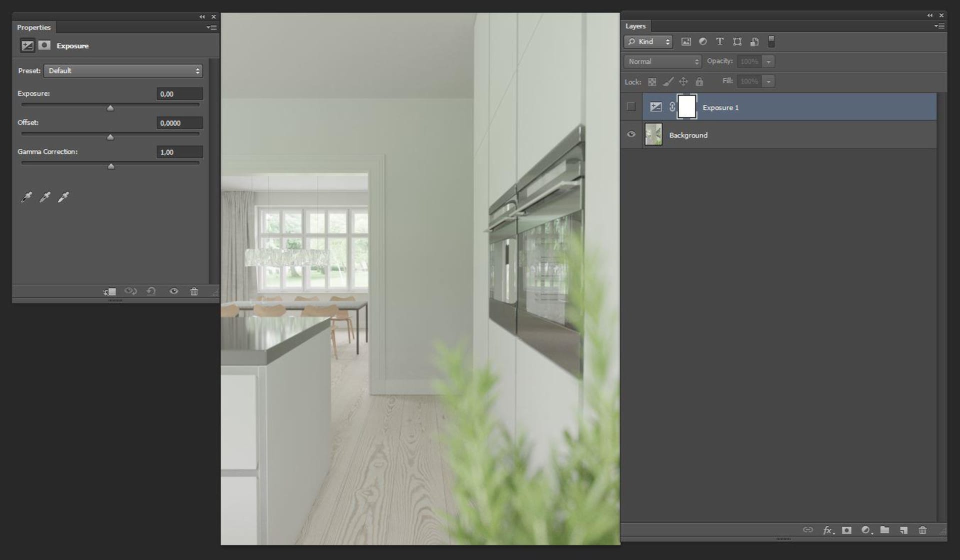
Task: Open the Opacity slider arrow
Action: point(768,61)
